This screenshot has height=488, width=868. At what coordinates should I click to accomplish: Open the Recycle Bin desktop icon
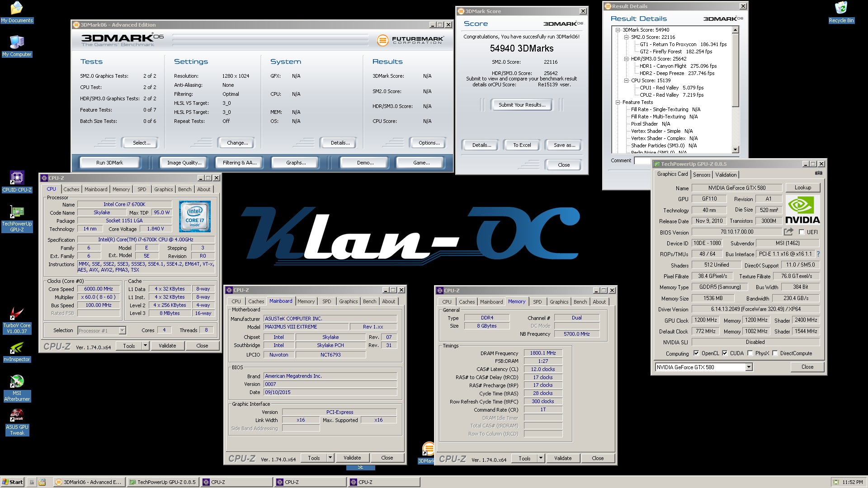tap(841, 12)
